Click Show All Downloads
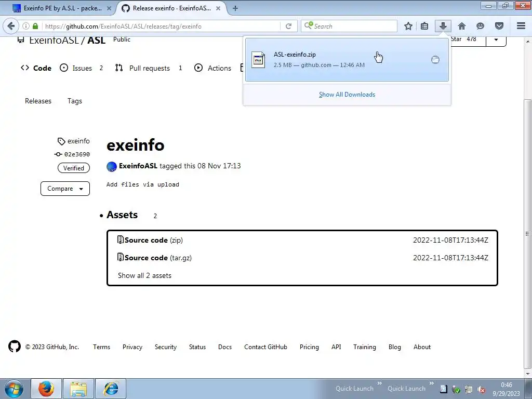 [347, 95]
